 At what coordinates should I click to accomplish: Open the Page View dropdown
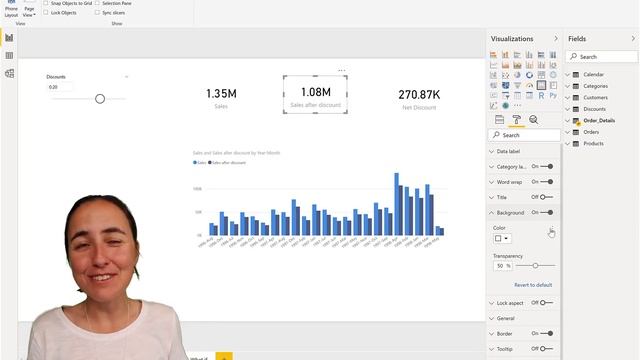[29, 10]
